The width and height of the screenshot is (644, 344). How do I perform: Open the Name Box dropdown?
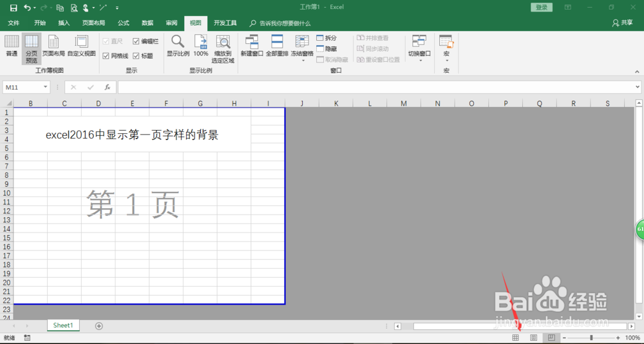coord(45,87)
